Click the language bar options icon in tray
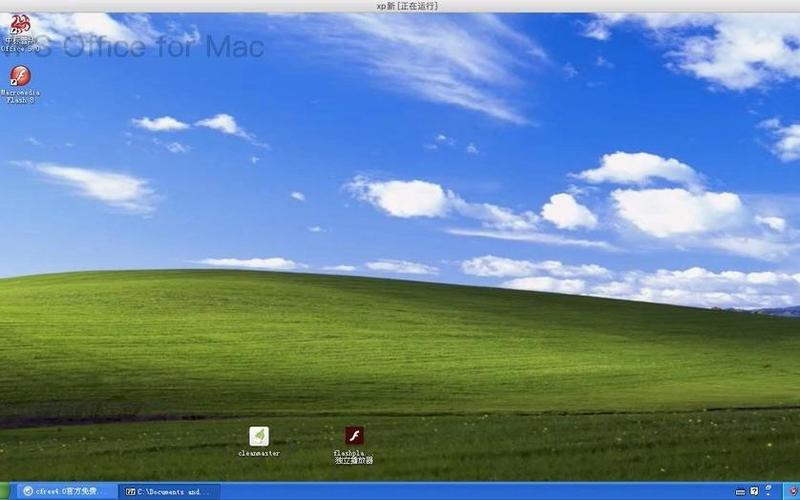Screen dimensions: 800x500 768,490
